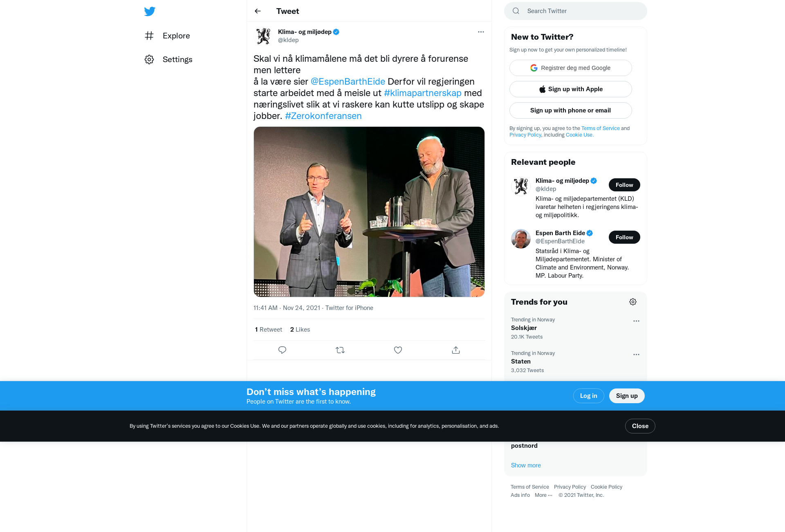Image resolution: width=785 pixels, height=532 pixels.
Task: Close the cookies notice banner
Action: tap(640, 426)
